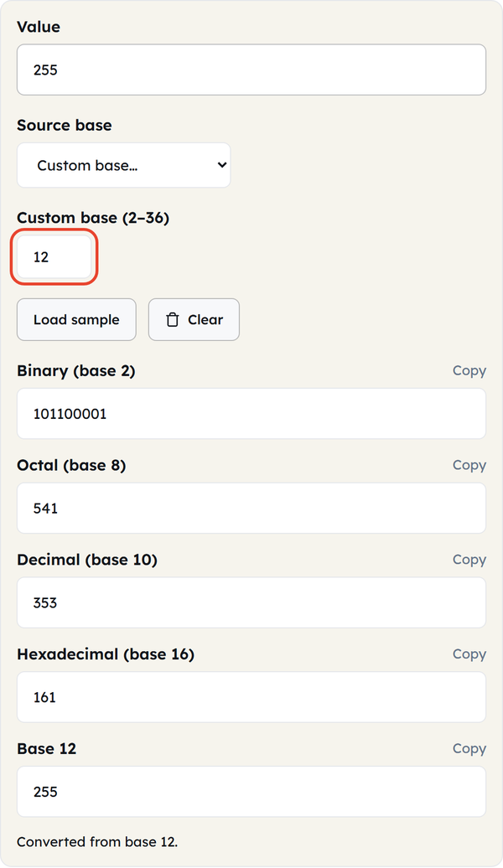This screenshot has height=868, width=503.
Task: Select the Octal output field showing 541
Action: (251, 509)
